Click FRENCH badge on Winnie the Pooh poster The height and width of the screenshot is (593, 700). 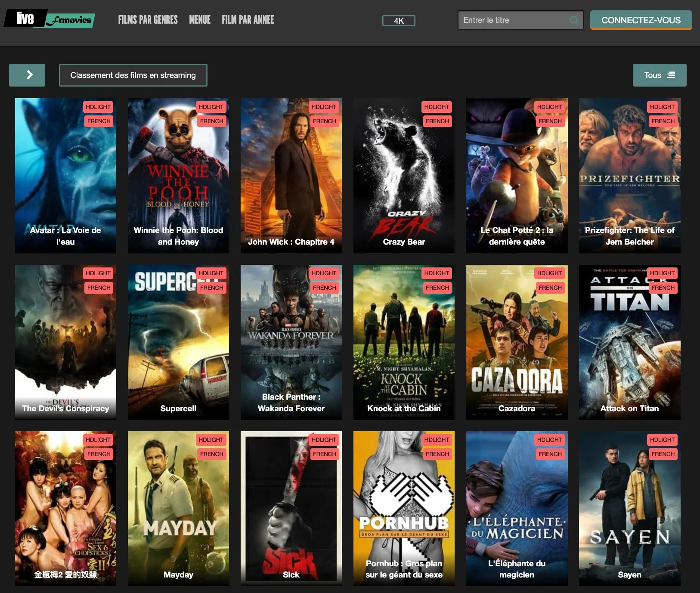[x=212, y=121]
